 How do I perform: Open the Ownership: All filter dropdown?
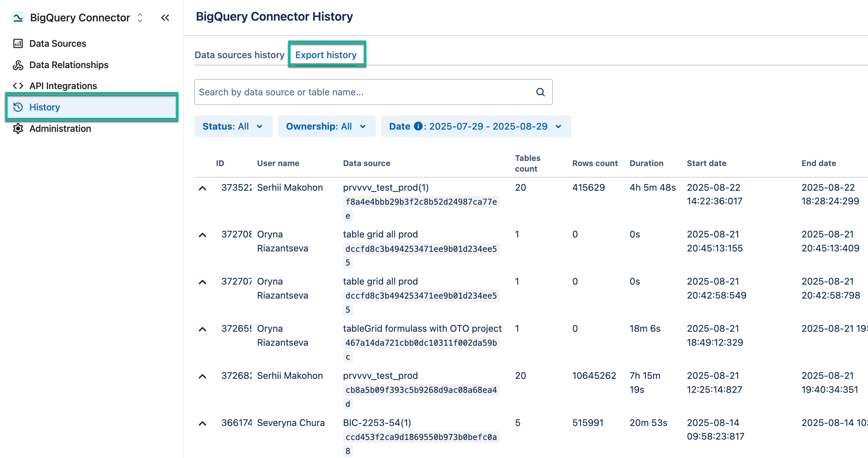[326, 126]
